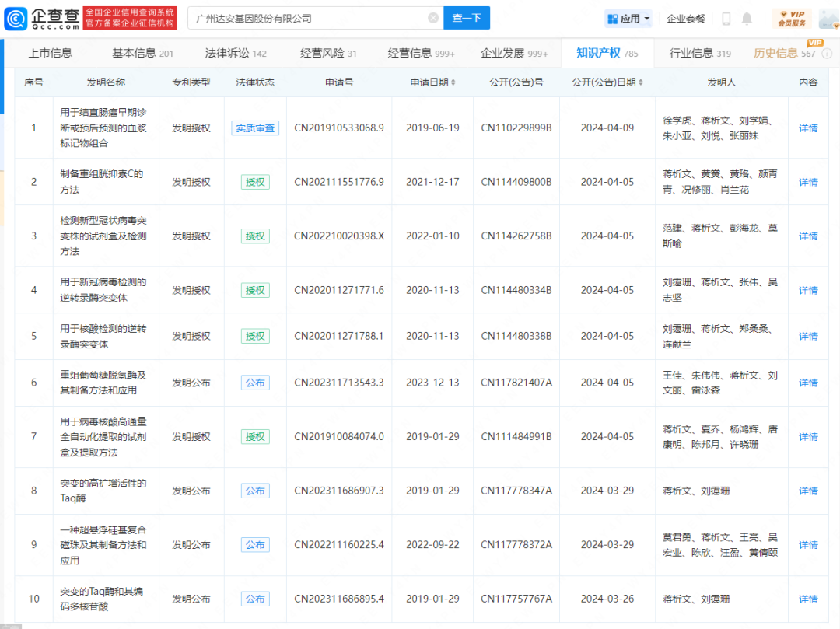Open the 法律诉讼 tab

coord(235,53)
